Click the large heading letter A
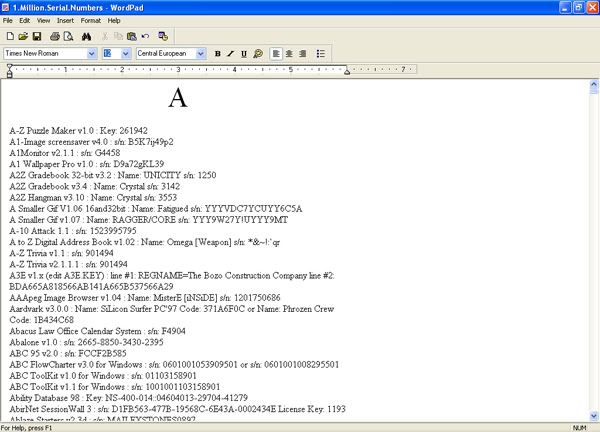The height and width of the screenshot is (432, 600). pyautogui.click(x=178, y=98)
